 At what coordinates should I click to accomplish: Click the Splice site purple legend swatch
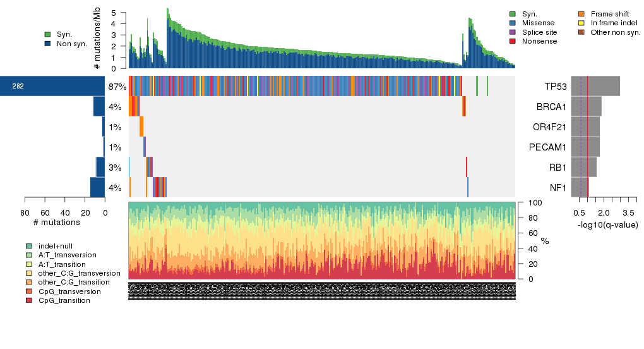coord(513,32)
